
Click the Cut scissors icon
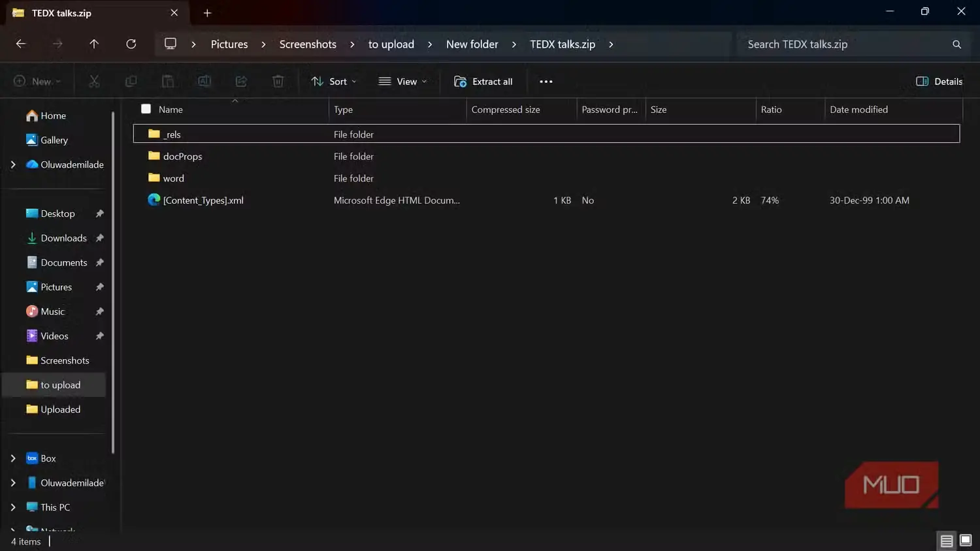tap(94, 81)
